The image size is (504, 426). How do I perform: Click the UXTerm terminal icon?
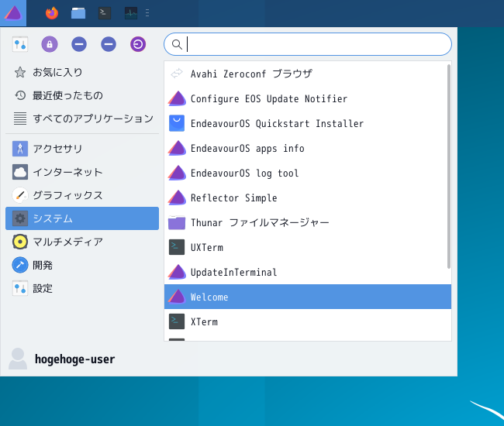177,247
